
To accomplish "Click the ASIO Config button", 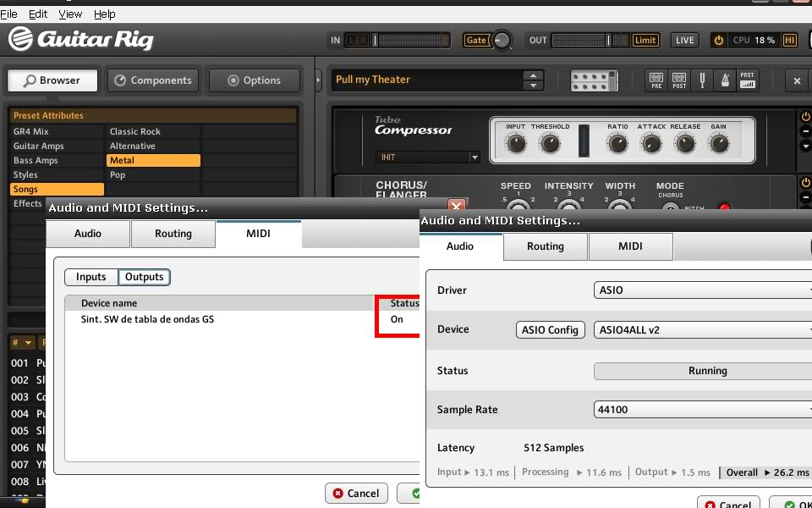I will click(550, 330).
